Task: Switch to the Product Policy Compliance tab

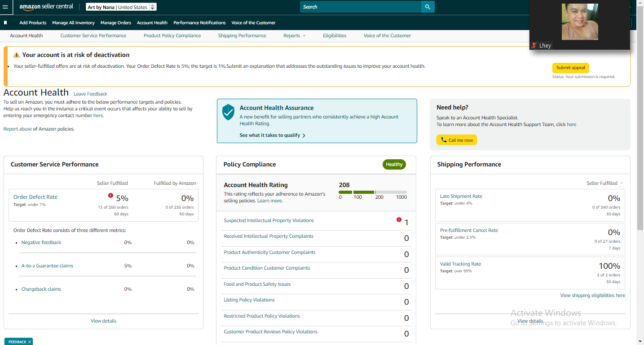Action: (x=172, y=35)
